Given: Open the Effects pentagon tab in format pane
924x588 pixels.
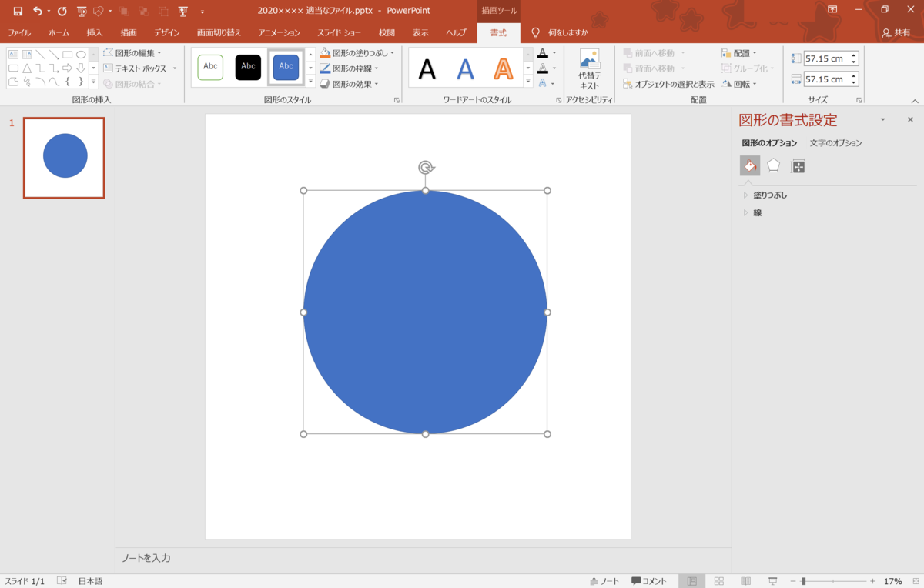Looking at the screenshot, I should [x=774, y=166].
